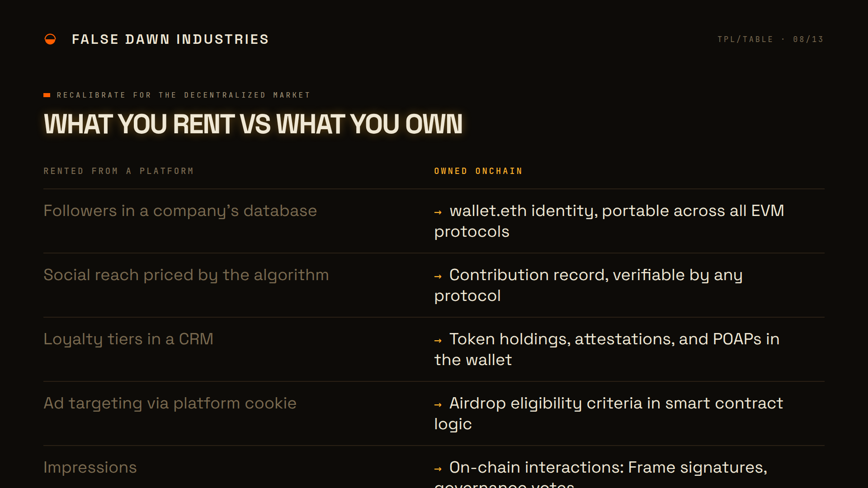
Task: Click the TPL/TABLE 08/13 page indicator
Action: click(770, 39)
